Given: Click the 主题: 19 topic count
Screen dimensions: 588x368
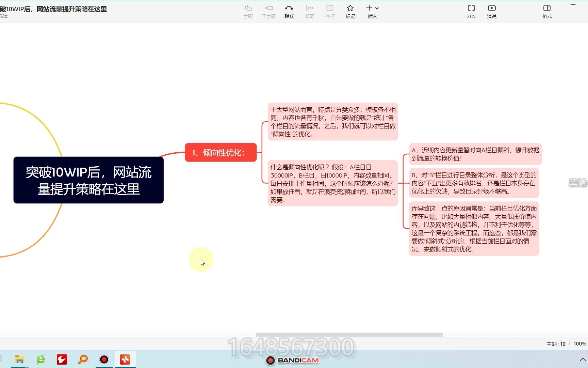Looking at the screenshot, I should pos(556,344).
